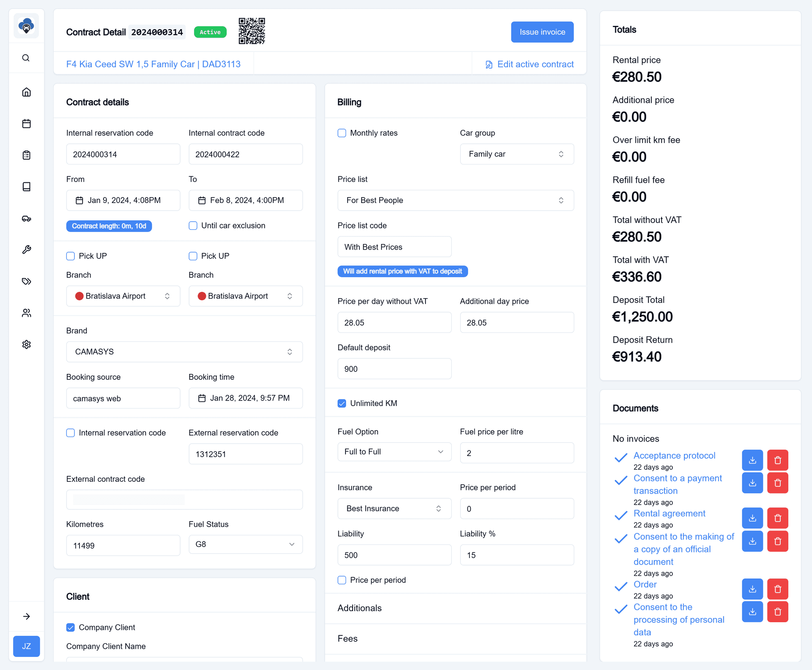Open JZ user avatar menu
The image size is (812, 670).
click(x=26, y=646)
